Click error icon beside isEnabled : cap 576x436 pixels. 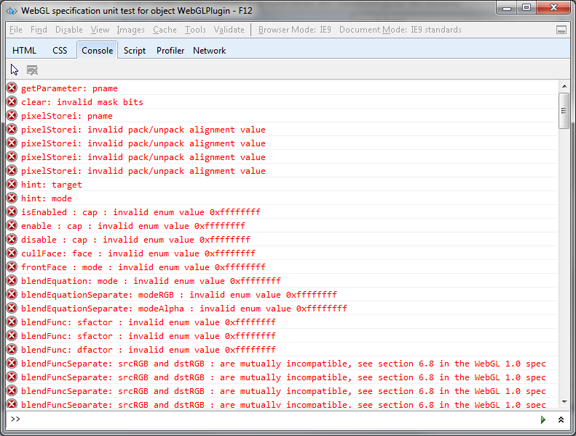pyautogui.click(x=12, y=212)
